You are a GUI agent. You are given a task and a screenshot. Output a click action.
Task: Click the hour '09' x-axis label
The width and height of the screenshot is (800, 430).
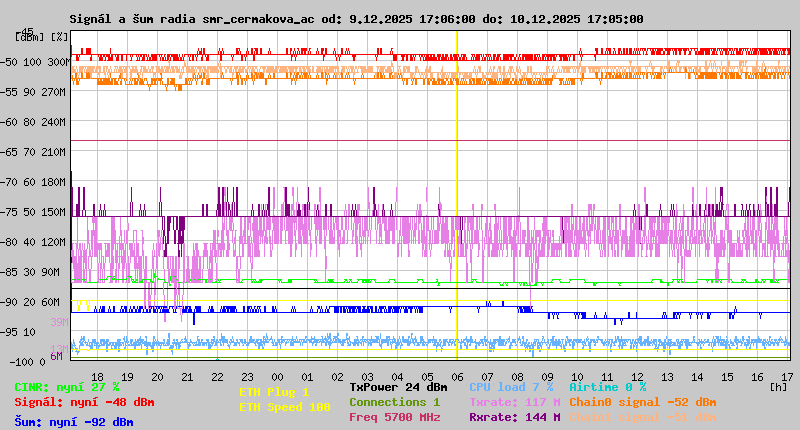point(547,377)
